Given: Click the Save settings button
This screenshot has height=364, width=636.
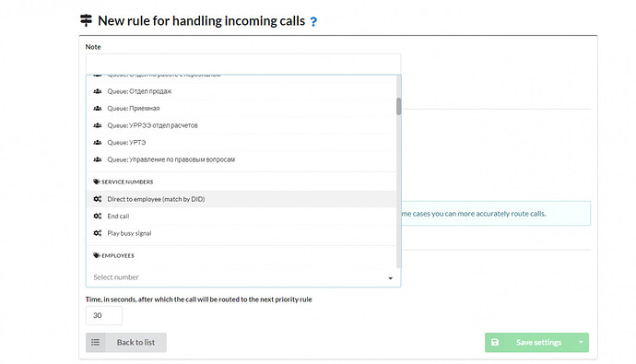Looking at the screenshot, I should click(x=529, y=343).
